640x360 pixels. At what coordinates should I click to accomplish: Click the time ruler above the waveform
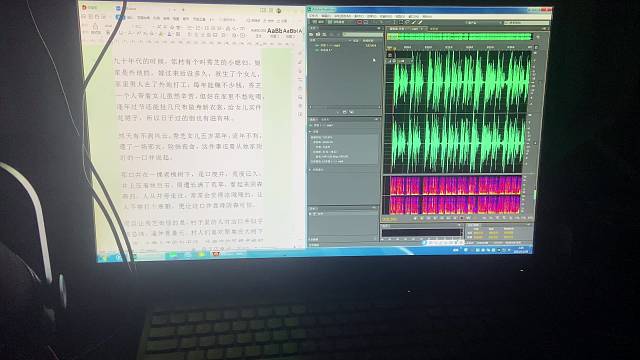point(459,47)
